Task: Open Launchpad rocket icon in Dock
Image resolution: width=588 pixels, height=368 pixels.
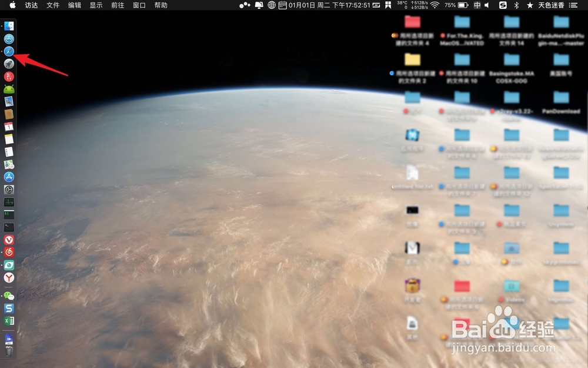Action: 9,64
